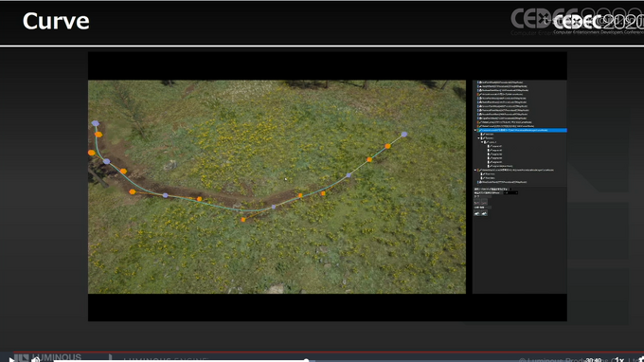Click the left small icon button at panel bottom
Screen dimensions: 644x362
(x=476, y=213)
